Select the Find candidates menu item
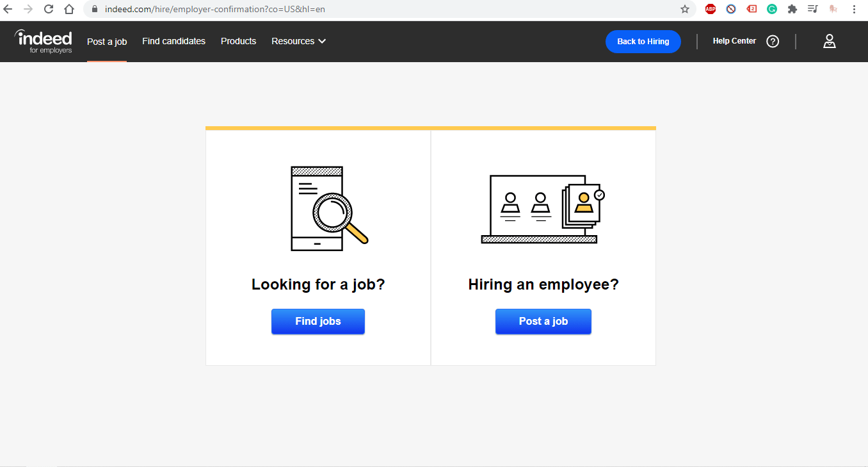The image size is (868, 467). coord(173,41)
